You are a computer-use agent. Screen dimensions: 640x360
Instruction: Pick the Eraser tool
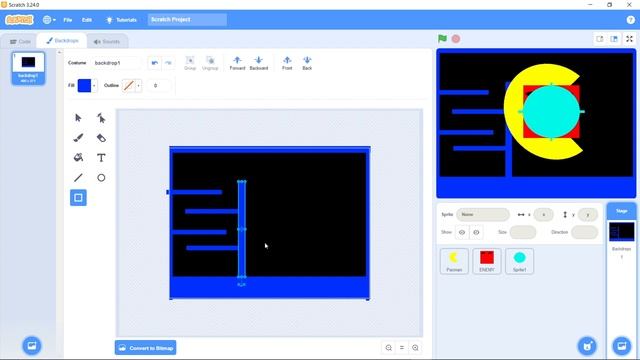click(101, 138)
